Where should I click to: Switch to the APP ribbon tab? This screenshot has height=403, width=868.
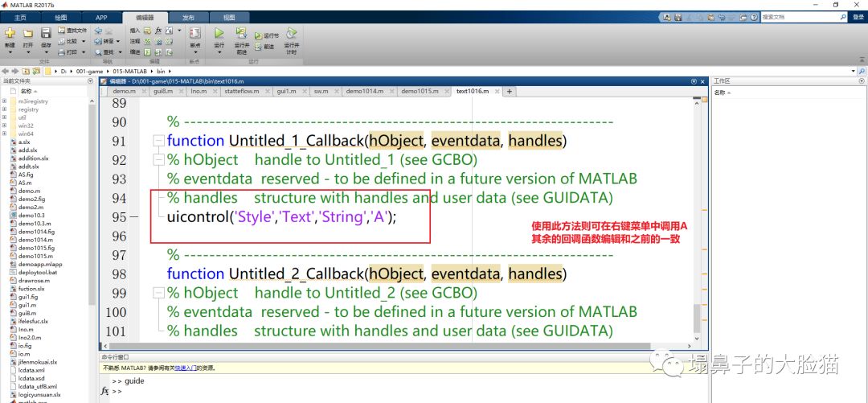tap(101, 18)
